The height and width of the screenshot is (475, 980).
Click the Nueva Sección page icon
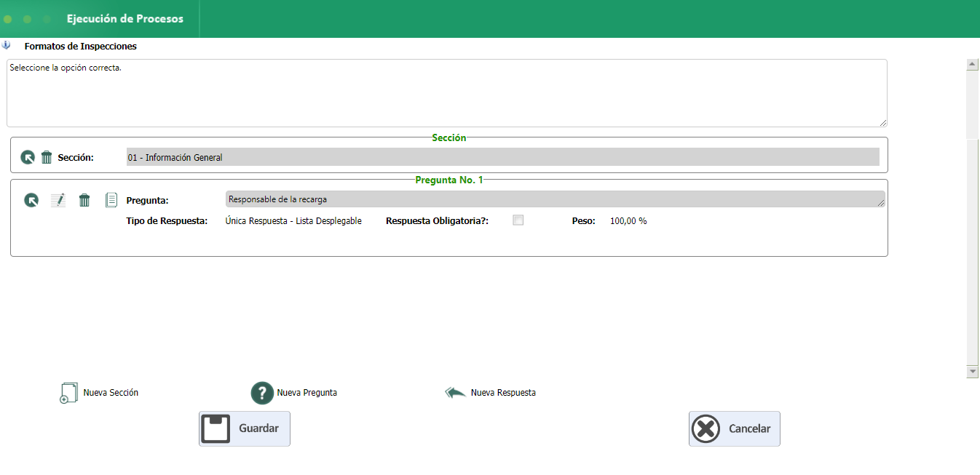pyautogui.click(x=68, y=393)
